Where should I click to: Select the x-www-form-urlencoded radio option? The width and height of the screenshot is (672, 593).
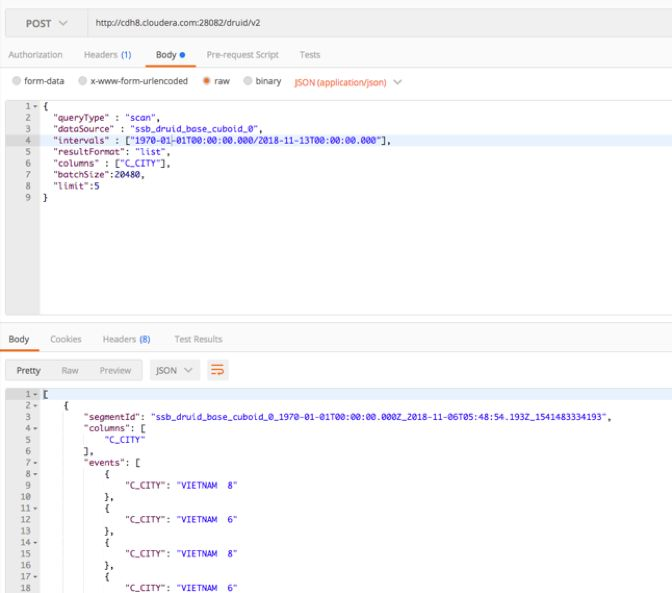tap(84, 80)
